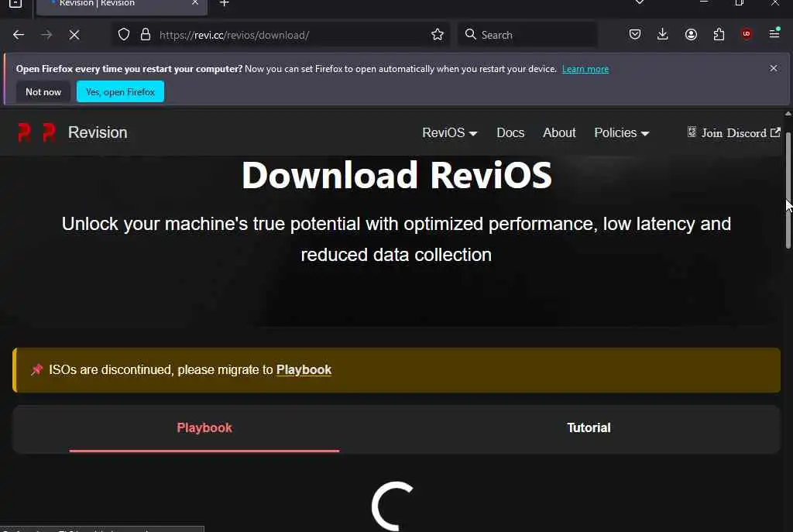Expand the ReviOS navigation dropdown

pos(450,132)
